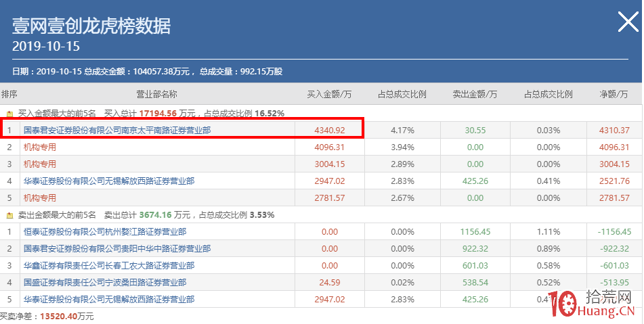Click icon beside 买入金额最大的前5名
Image resolution: width=644 pixels, height=324 pixels.
click(x=10, y=114)
